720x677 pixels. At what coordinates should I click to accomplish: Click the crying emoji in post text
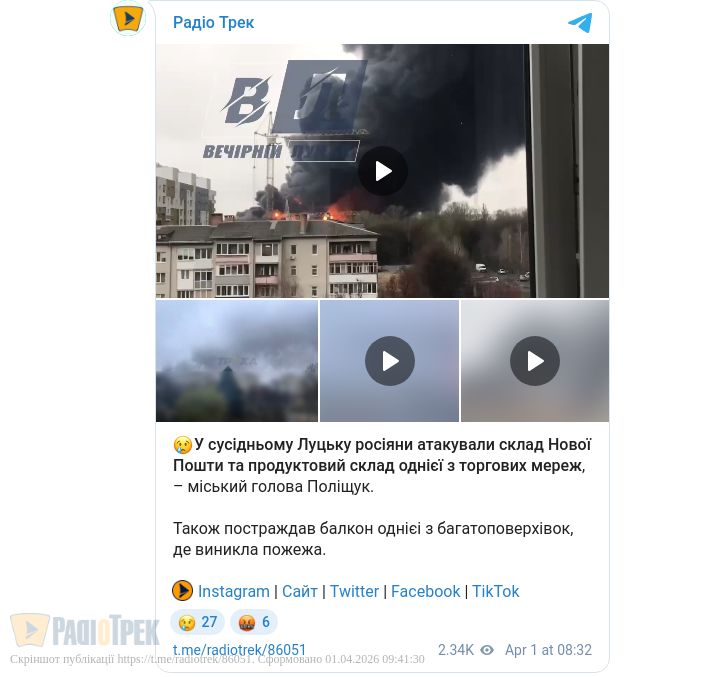(x=182, y=445)
